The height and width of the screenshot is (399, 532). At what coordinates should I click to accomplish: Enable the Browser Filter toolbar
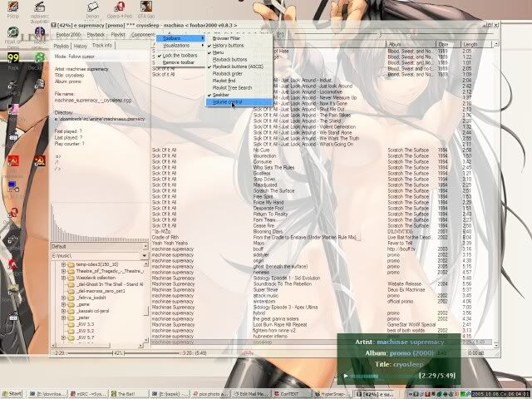click(x=239, y=38)
